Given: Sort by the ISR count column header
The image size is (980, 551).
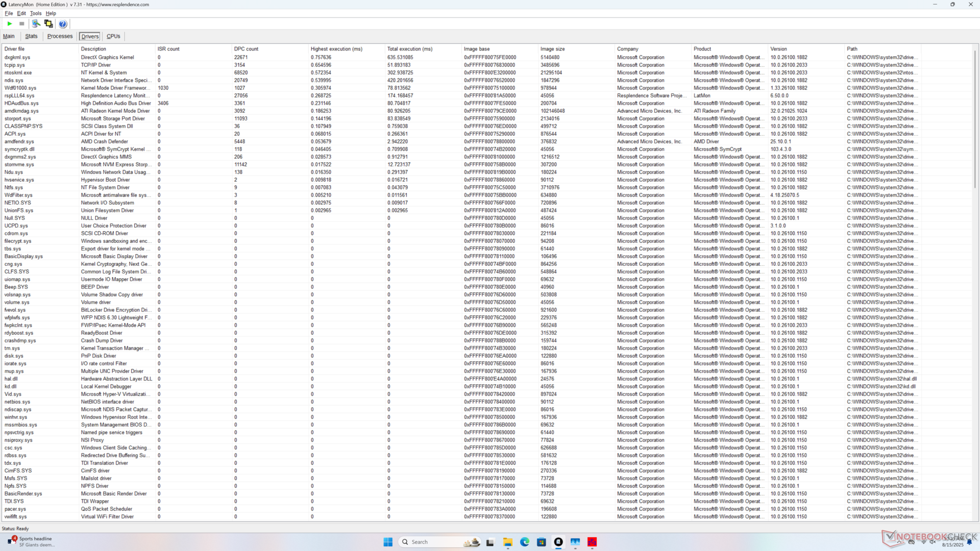Looking at the screenshot, I should (193, 49).
